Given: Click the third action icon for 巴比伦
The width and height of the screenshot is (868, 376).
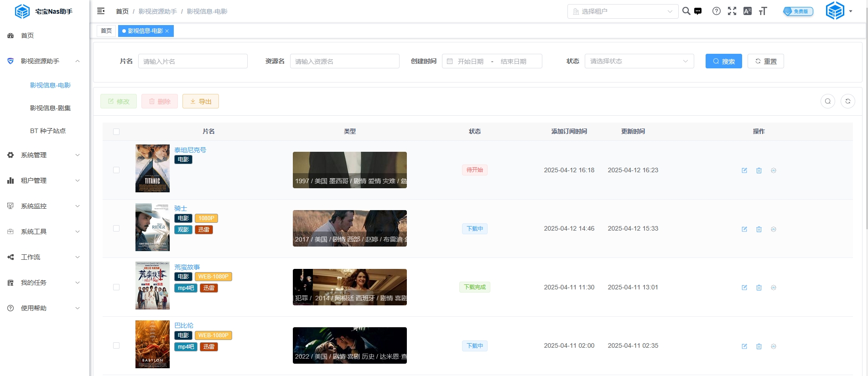Looking at the screenshot, I should click(774, 346).
